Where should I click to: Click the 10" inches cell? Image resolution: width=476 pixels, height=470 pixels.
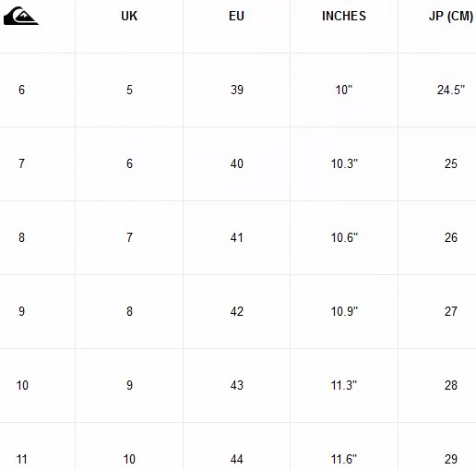click(343, 90)
